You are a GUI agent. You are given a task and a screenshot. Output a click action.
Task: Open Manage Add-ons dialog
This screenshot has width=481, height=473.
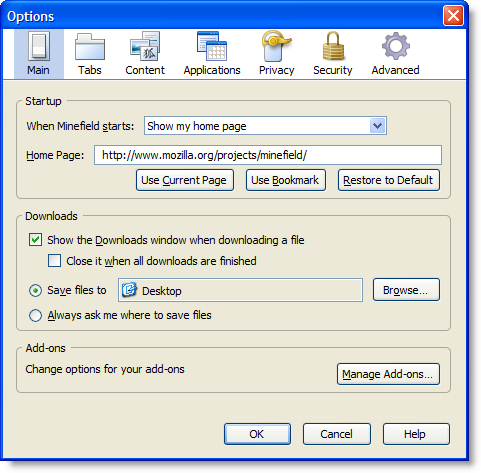point(388,374)
